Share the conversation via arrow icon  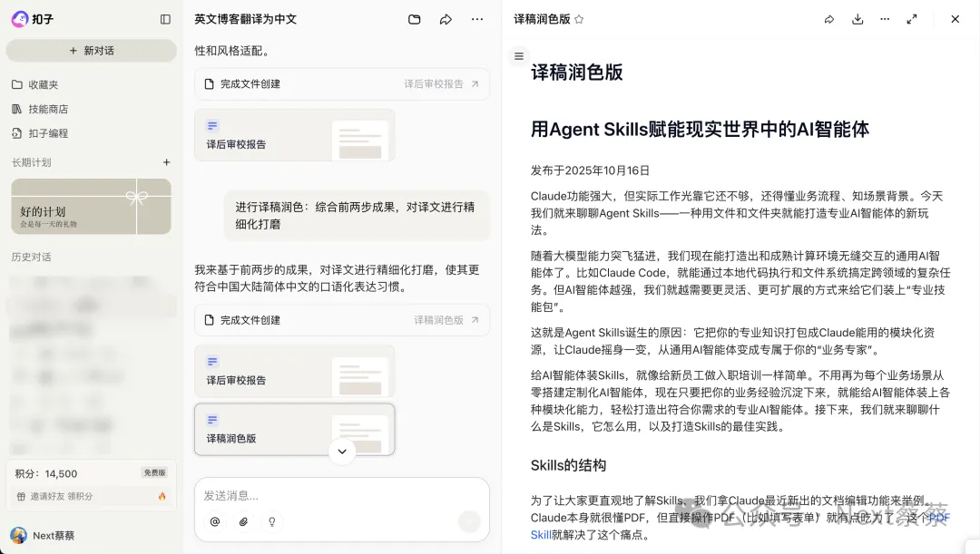click(x=446, y=19)
